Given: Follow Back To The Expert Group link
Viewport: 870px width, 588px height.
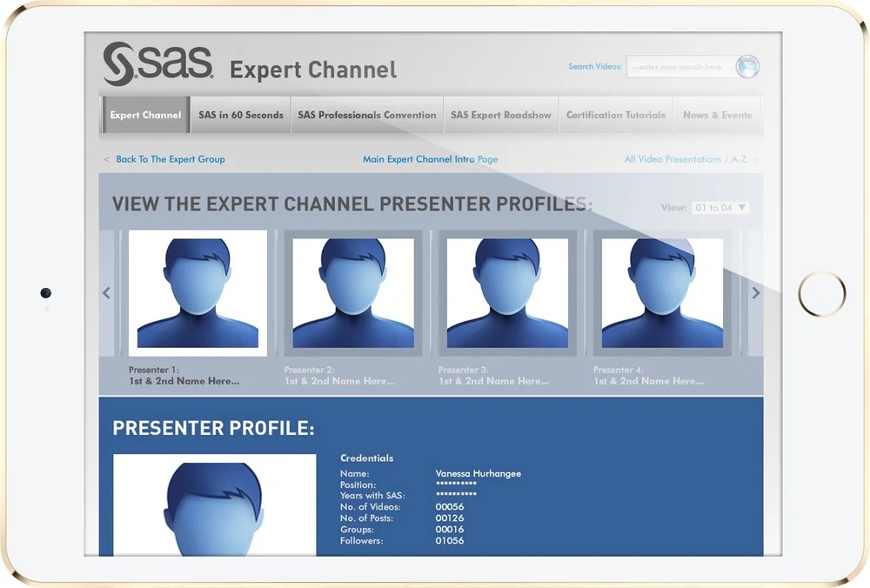Looking at the screenshot, I should click(171, 159).
